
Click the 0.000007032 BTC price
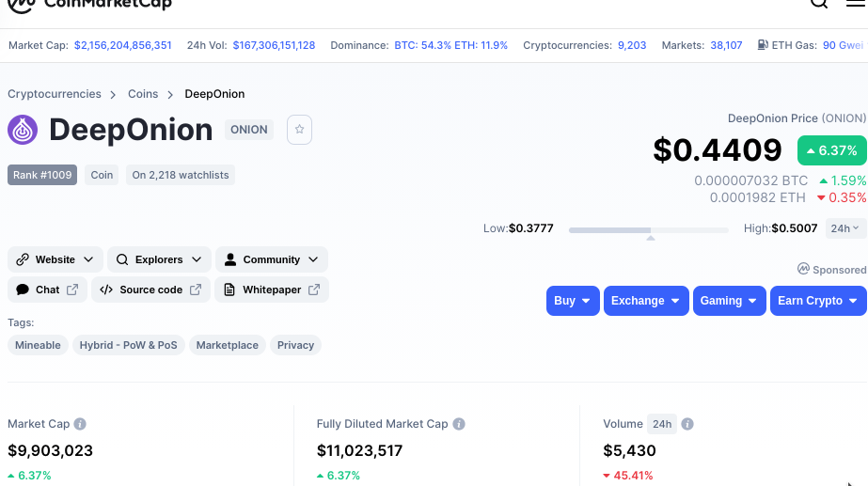click(x=751, y=181)
